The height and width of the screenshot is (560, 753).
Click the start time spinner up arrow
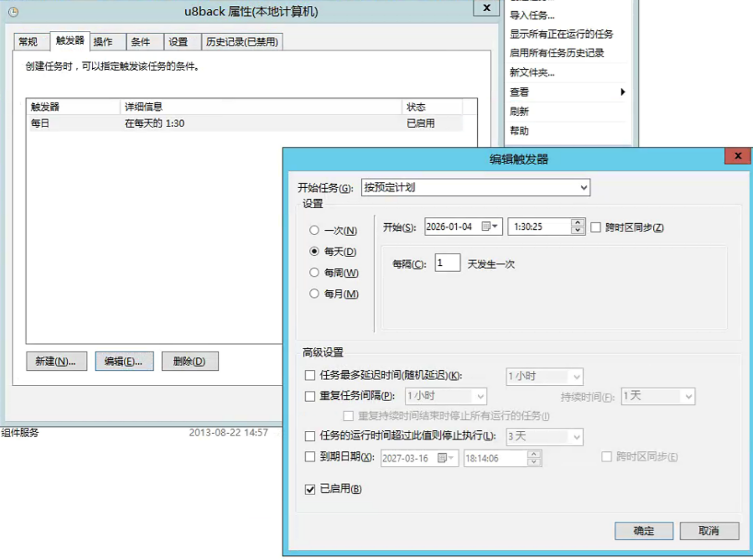(x=577, y=222)
